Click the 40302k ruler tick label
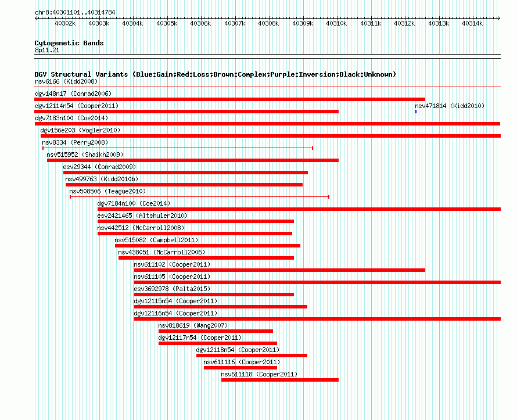 65,23
